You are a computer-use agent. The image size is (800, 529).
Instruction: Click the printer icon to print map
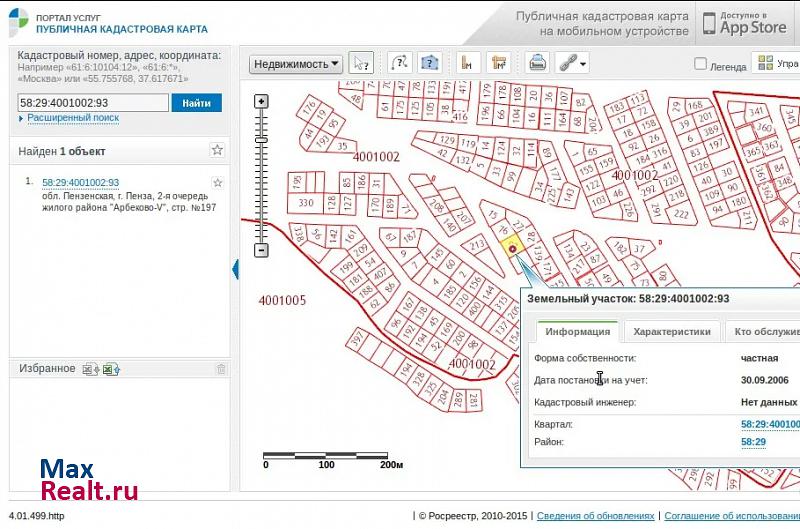[537, 63]
